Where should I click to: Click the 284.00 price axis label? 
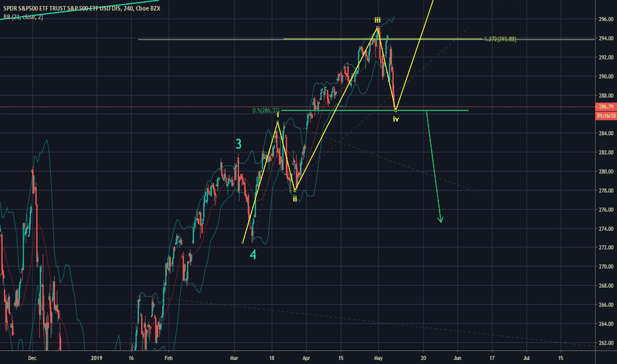[x=606, y=134]
